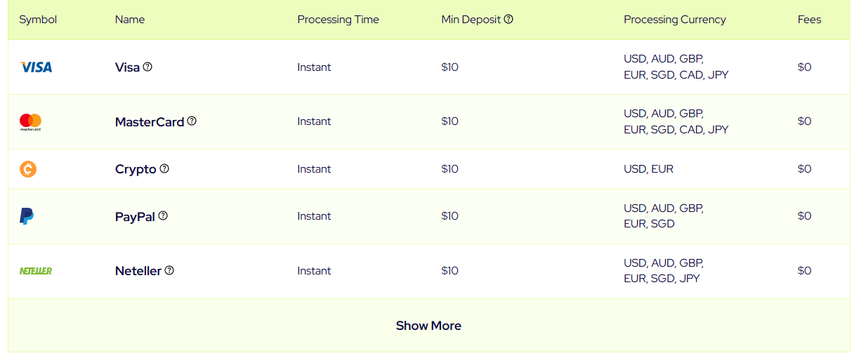Click the green Neteller logo
Viewport: 868px width, 358px height.
click(x=36, y=271)
